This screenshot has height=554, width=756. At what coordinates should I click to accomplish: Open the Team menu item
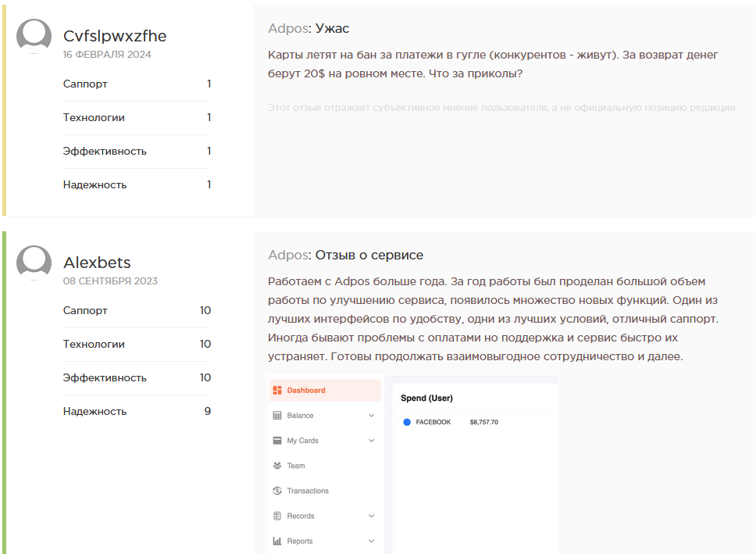(x=325, y=466)
